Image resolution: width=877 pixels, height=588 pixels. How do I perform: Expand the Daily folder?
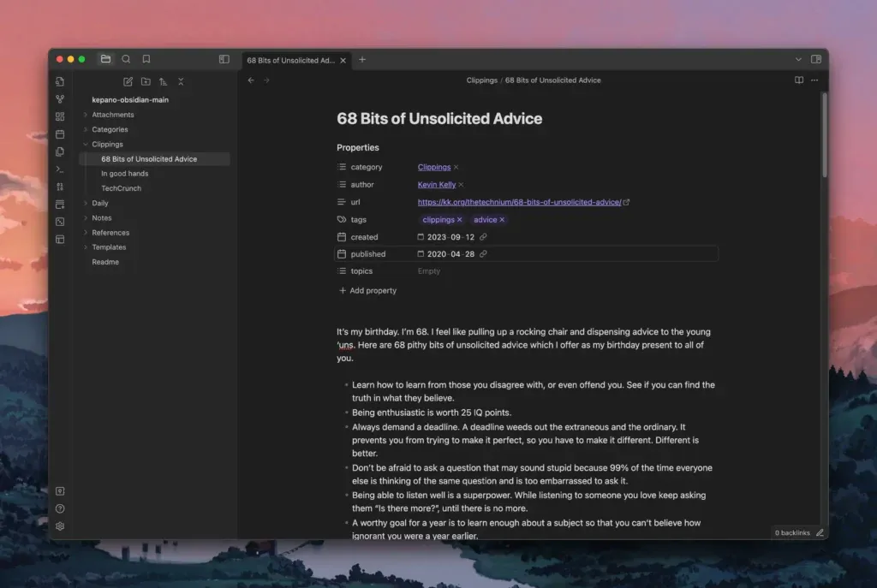(85, 203)
